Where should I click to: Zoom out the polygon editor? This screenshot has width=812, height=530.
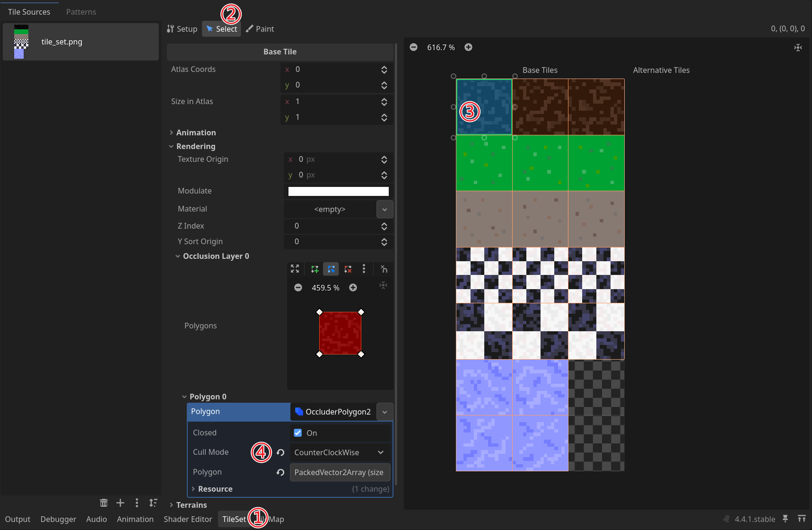coord(298,288)
